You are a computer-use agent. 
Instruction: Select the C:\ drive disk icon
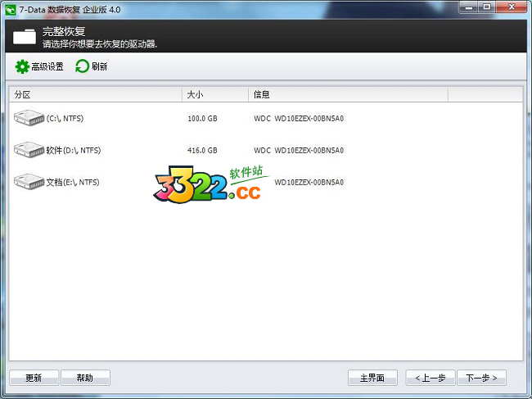(x=29, y=118)
